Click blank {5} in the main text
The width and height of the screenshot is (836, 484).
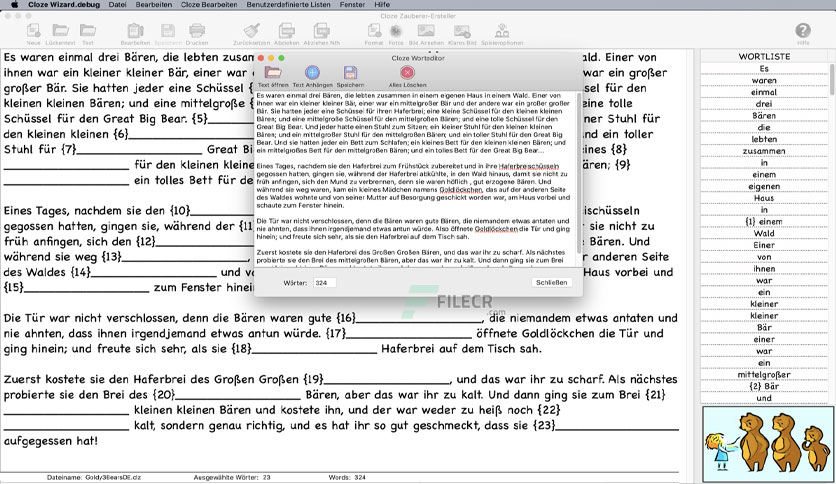[223, 118]
